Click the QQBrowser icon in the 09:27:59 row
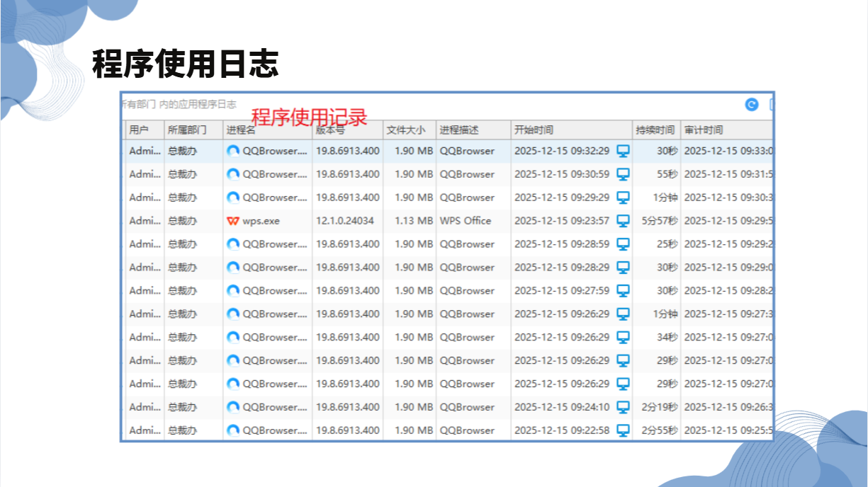 pos(233,291)
